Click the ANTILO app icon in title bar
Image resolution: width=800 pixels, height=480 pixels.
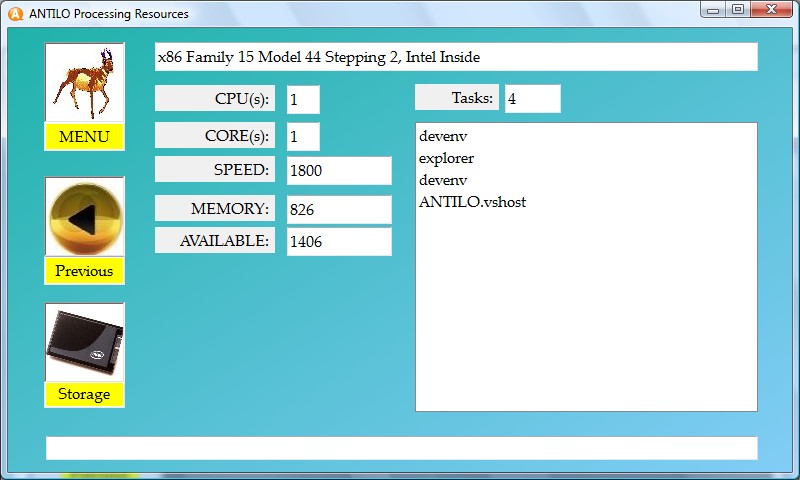15,14
